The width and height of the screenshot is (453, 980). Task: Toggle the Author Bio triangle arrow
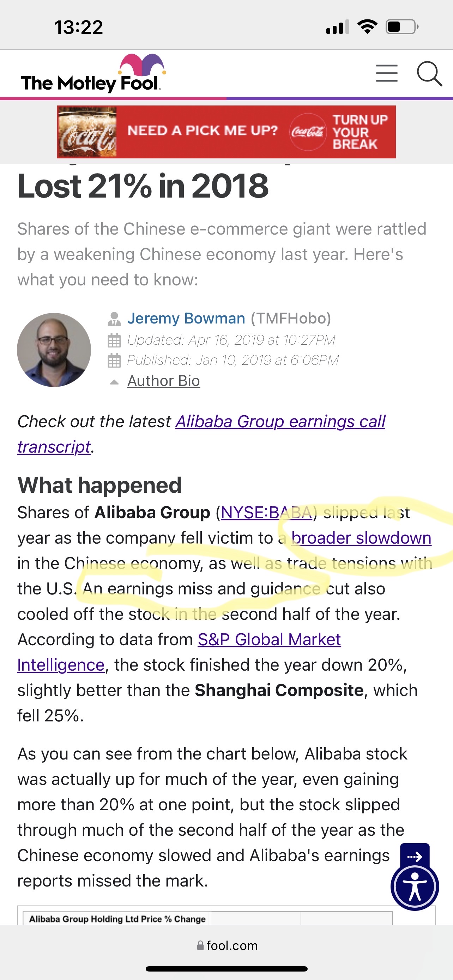[x=114, y=382]
